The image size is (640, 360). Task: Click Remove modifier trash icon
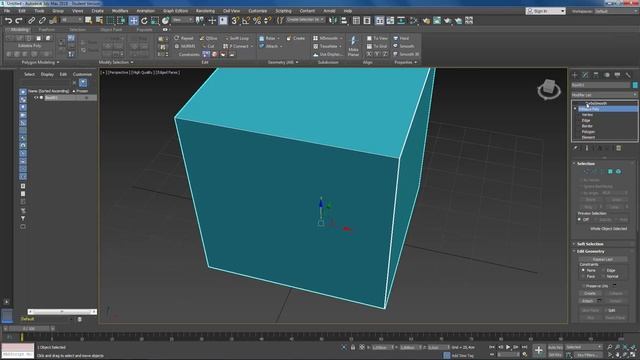point(619,148)
